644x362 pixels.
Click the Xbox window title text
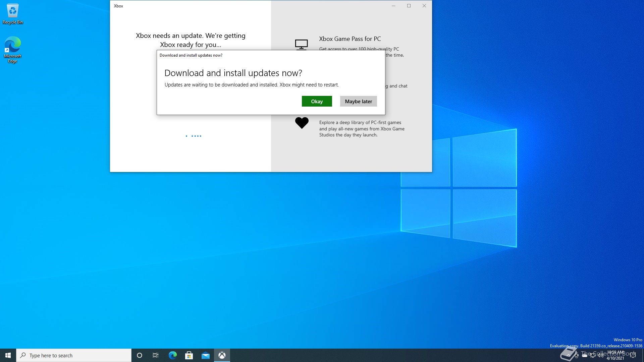118,6
